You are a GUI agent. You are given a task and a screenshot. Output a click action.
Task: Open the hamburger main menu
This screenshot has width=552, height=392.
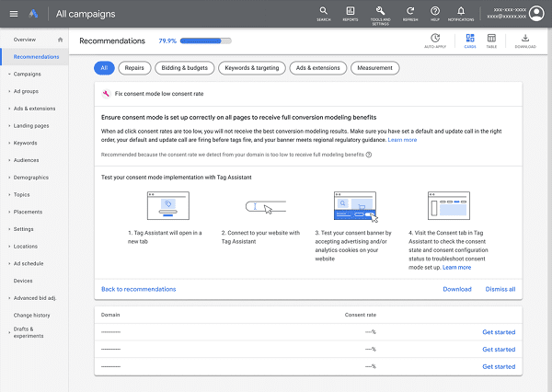[x=13, y=14]
